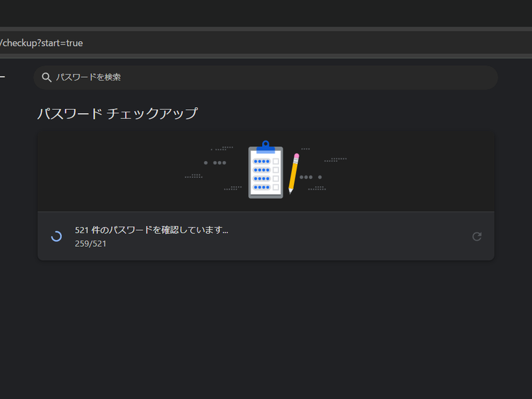Click the blue clipboard checkup illustration
Viewport: 532px width, 399px height.
265,170
